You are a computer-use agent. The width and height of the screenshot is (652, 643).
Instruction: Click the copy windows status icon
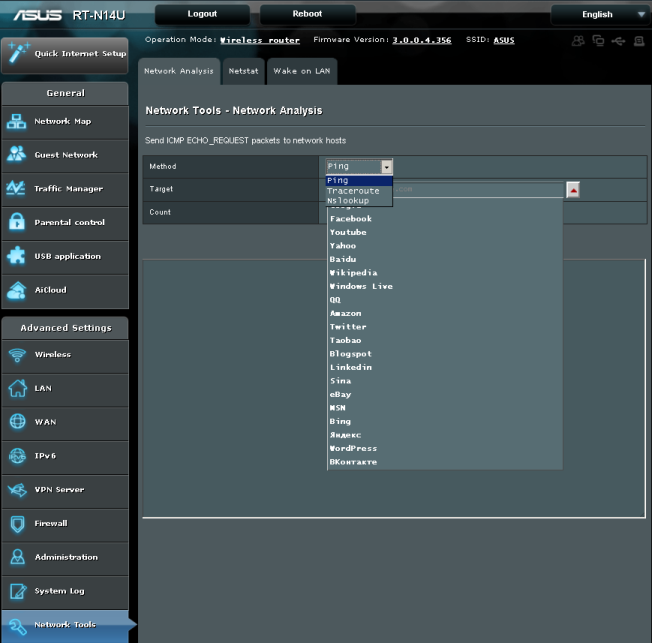tap(598, 41)
